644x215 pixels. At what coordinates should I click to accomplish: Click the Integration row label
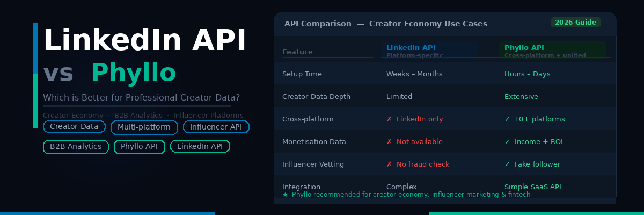pos(301,187)
